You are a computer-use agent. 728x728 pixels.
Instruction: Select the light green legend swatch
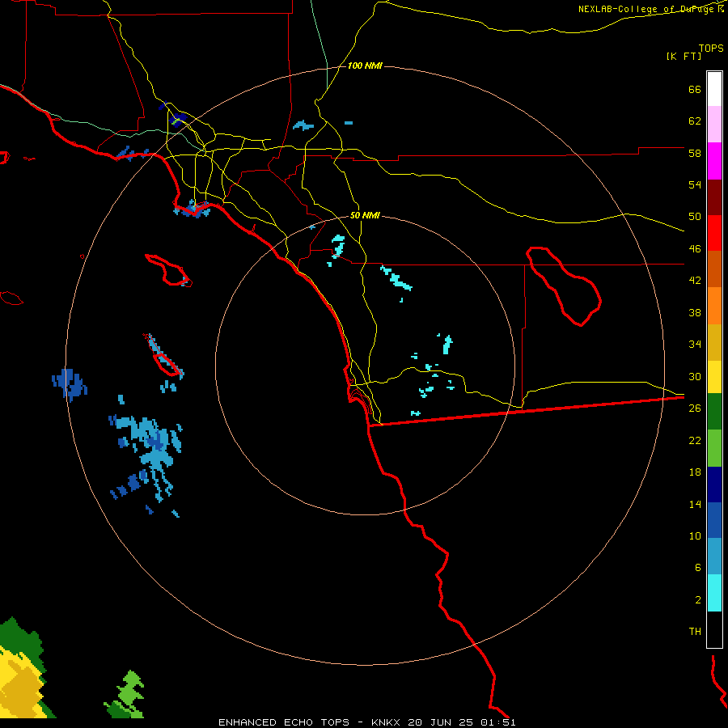point(714,448)
